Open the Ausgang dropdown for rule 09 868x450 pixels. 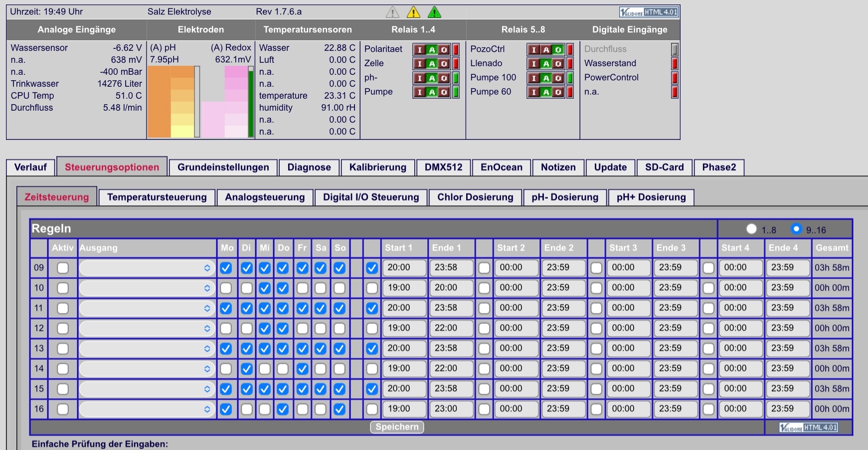point(147,268)
